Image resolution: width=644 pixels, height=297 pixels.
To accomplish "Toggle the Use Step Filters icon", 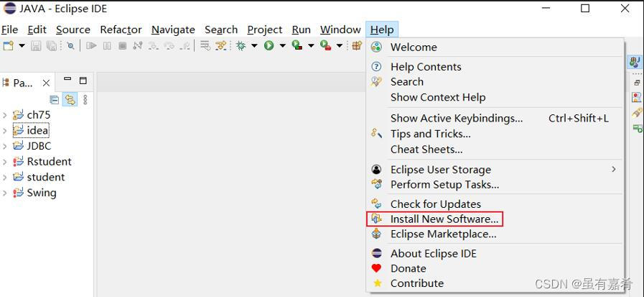I will [x=221, y=45].
